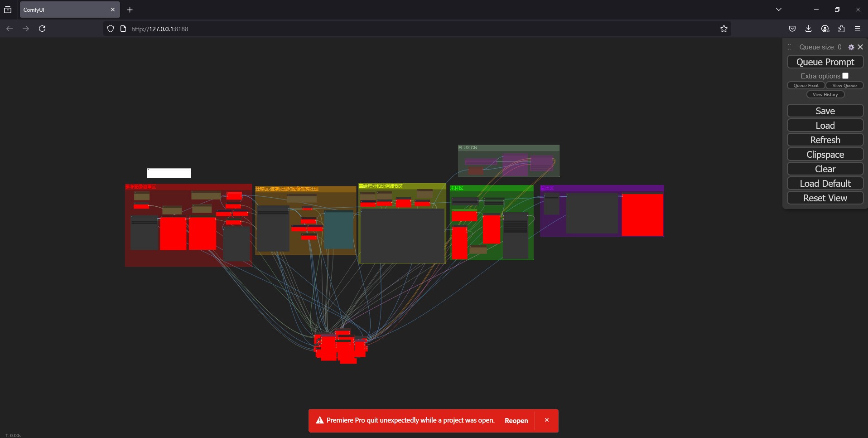
Task: Click the Queue Prompt button
Action: pyautogui.click(x=825, y=62)
